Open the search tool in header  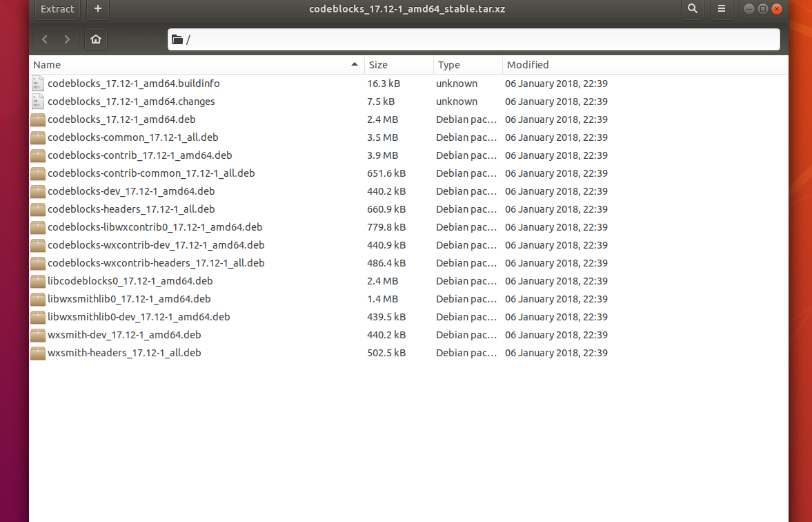pyautogui.click(x=693, y=9)
